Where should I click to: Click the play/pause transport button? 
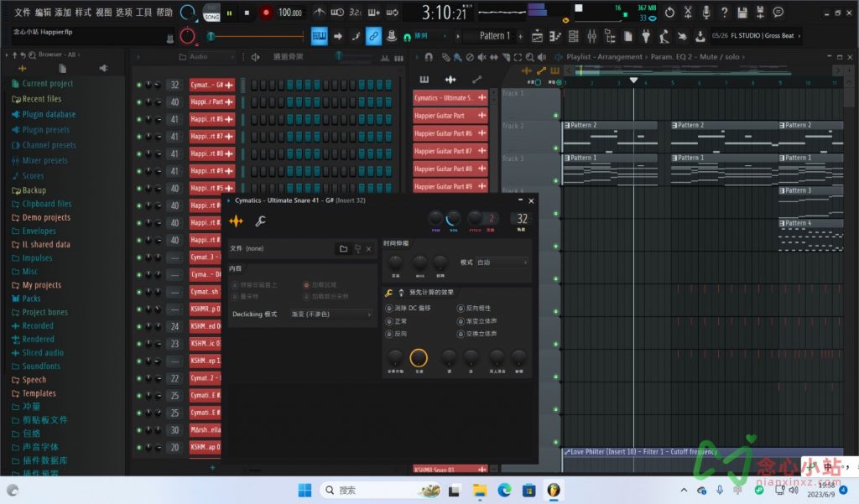230,13
